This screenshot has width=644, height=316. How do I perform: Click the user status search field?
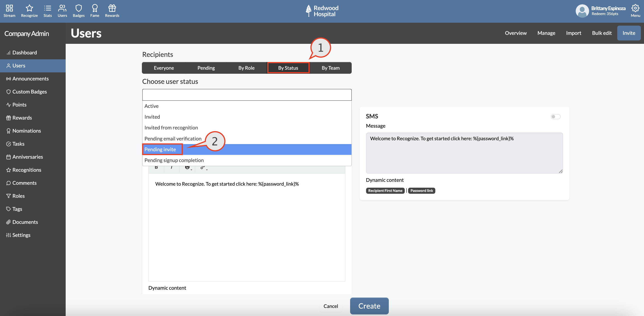(247, 95)
